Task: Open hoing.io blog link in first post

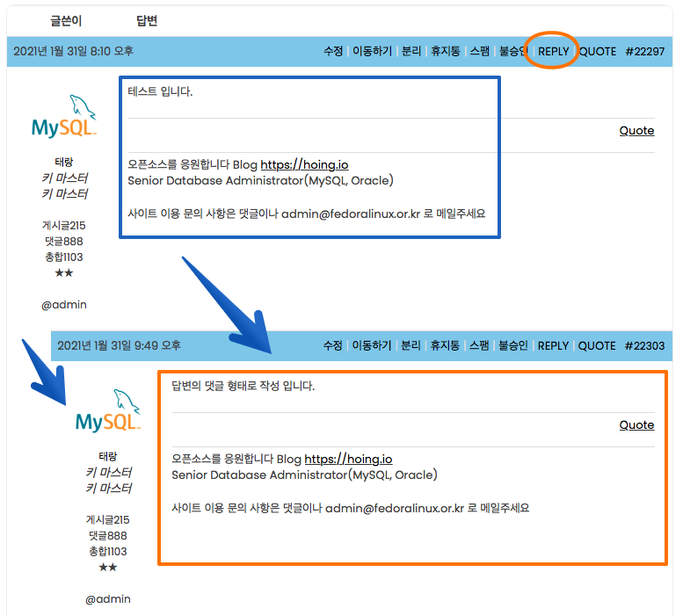Action: click(304, 164)
